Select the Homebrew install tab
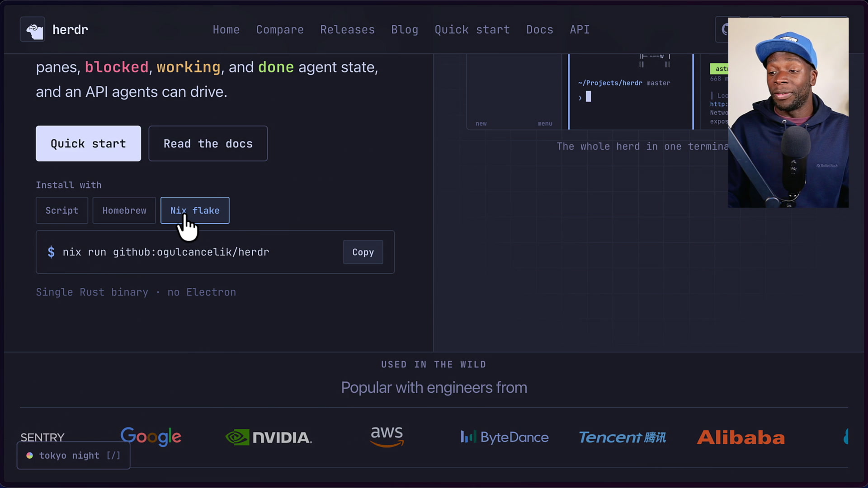The height and width of the screenshot is (488, 868). [124, 211]
